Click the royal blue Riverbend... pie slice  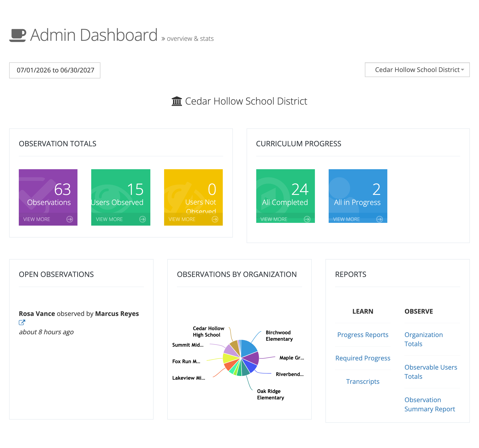click(250, 366)
